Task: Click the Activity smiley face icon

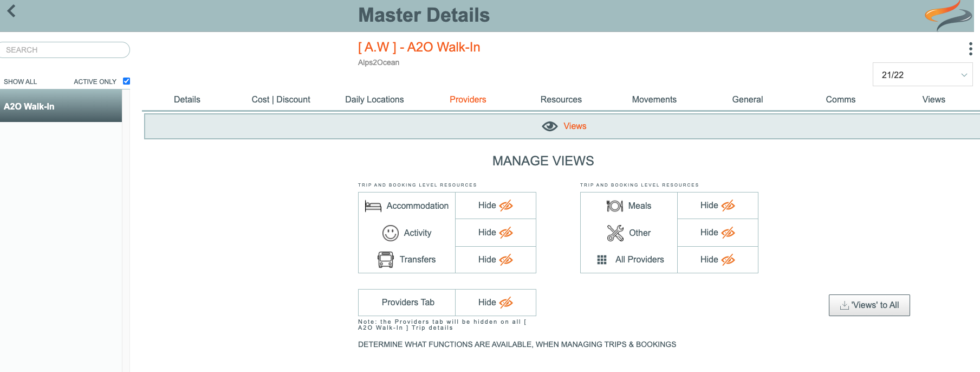Action: (390, 233)
